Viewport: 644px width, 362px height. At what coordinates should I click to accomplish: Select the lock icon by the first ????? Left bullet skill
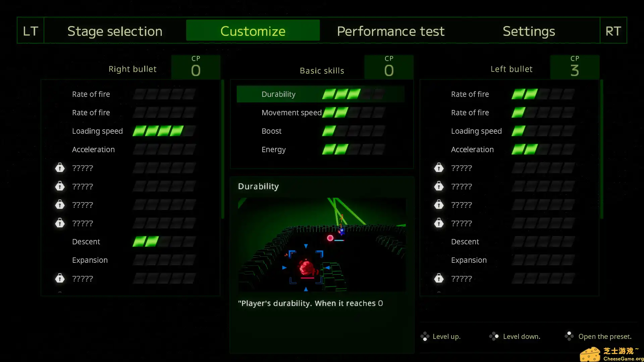click(x=439, y=168)
